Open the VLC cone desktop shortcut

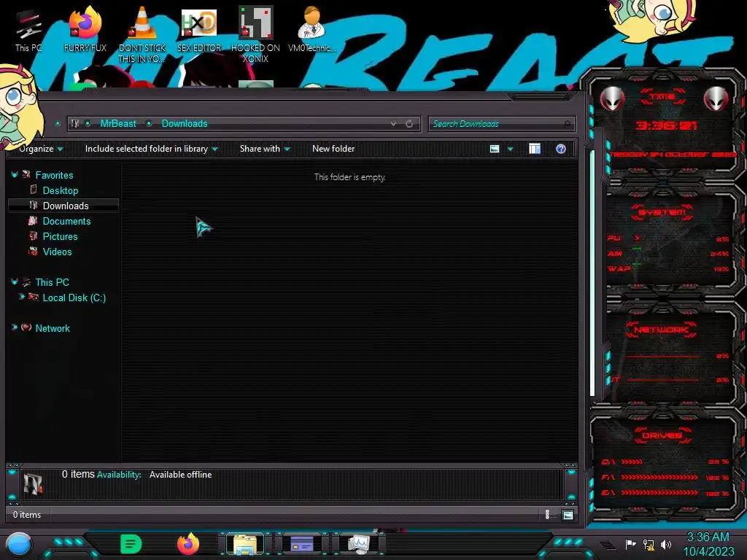coord(142,34)
